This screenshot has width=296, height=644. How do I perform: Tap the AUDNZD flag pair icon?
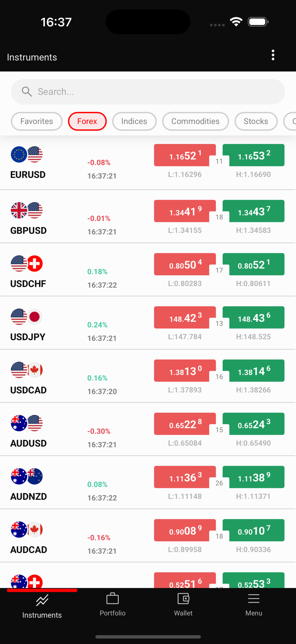[27, 476]
